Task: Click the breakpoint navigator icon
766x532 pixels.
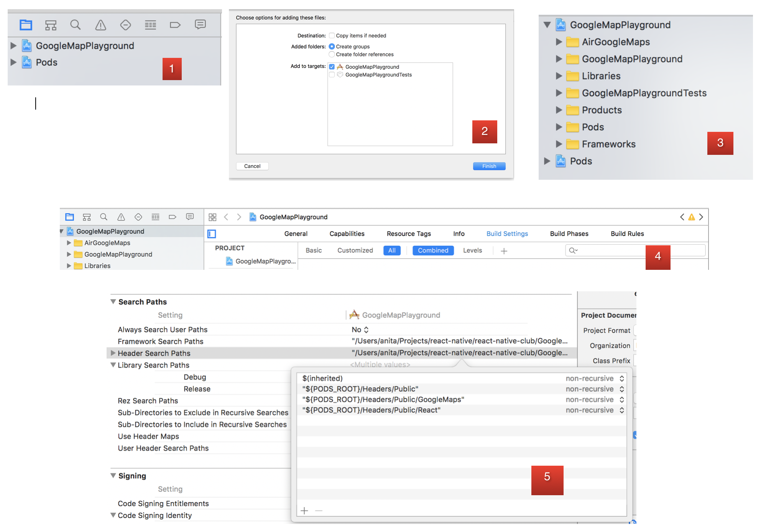Action: (x=175, y=25)
